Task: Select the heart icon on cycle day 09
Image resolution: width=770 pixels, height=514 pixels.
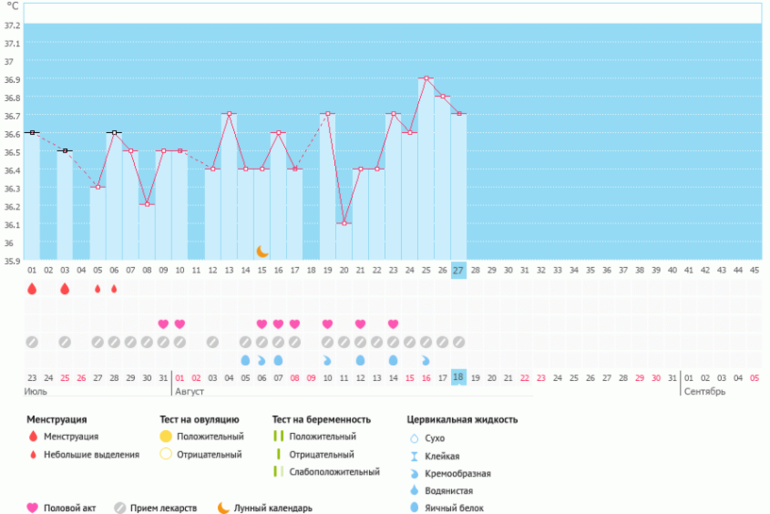Action: click(x=164, y=324)
